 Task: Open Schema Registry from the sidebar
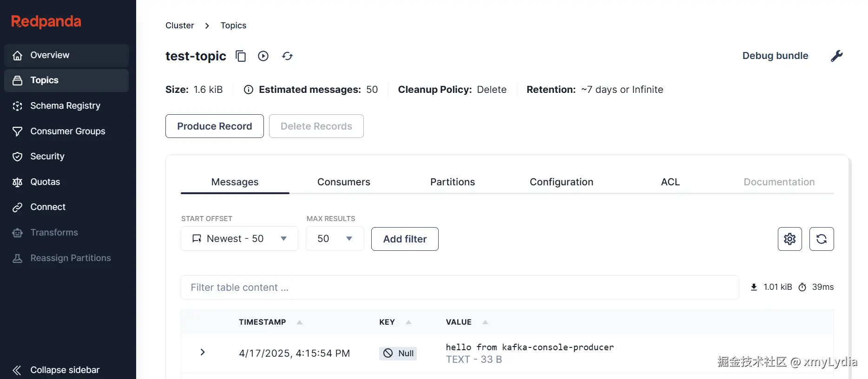pos(65,106)
